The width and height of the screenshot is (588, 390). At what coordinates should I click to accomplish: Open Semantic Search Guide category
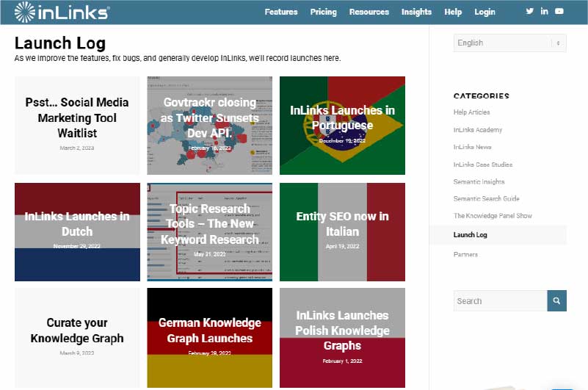coord(486,198)
